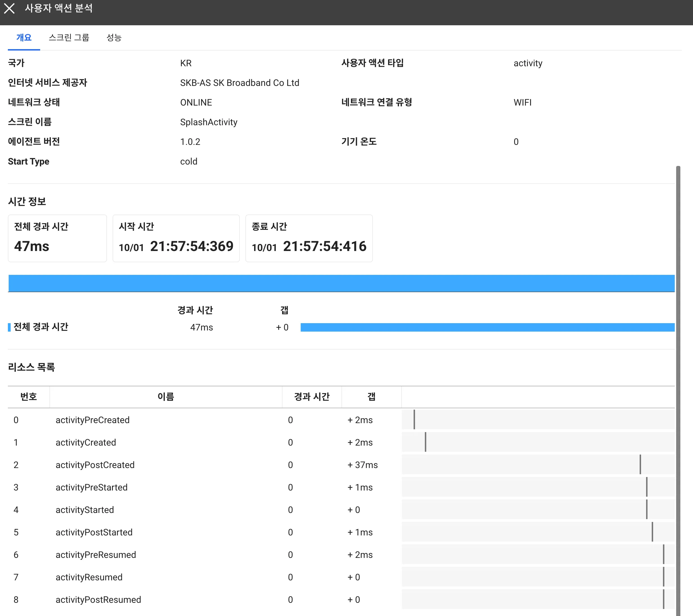The height and width of the screenshot is (616, 693).
Task: Click the activityResumed row name
Action: click(89, 577)
